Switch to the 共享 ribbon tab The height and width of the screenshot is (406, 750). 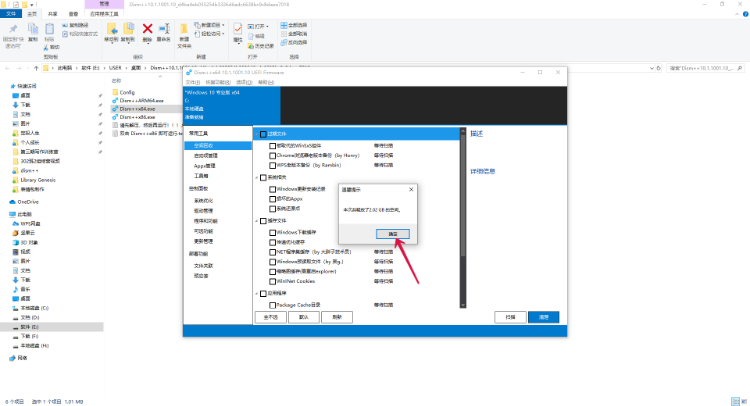pyautogui.click(x=53, y=14)
